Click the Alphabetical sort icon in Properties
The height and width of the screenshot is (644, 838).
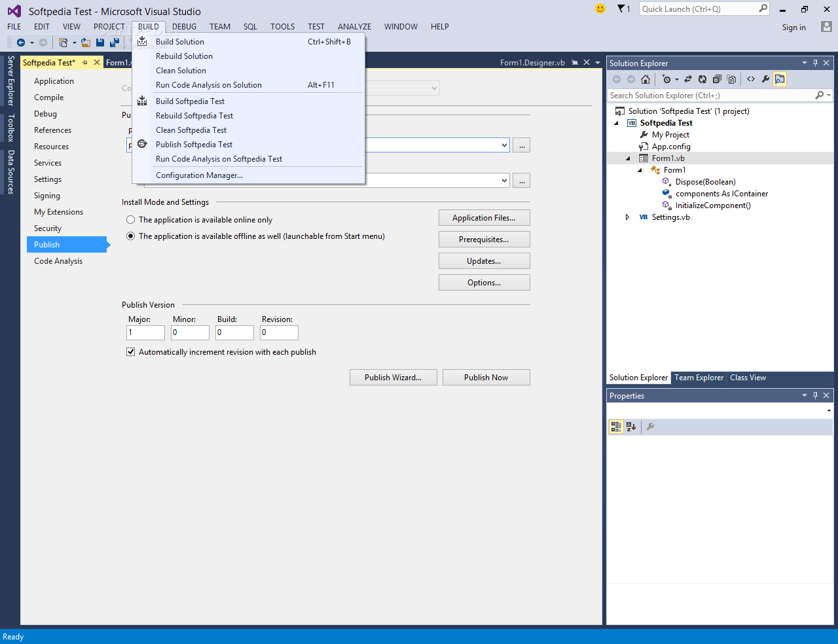click(x=631, y=427)
